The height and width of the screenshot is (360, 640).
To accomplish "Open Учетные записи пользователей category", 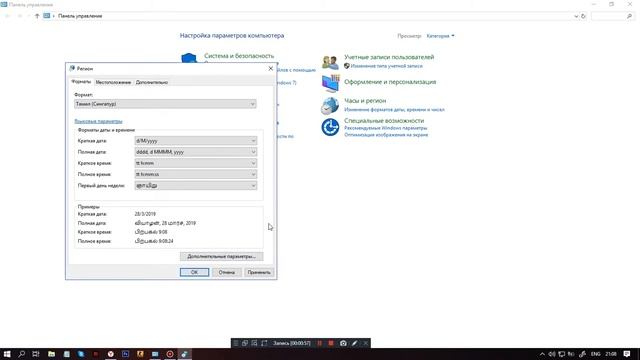I will tap(389, 57).
